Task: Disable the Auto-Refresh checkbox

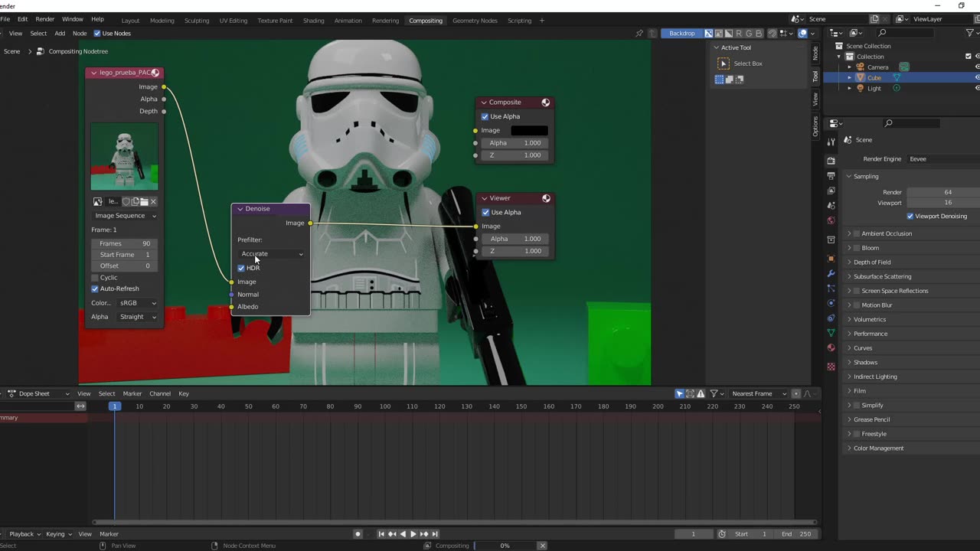Action: [95, 289]
